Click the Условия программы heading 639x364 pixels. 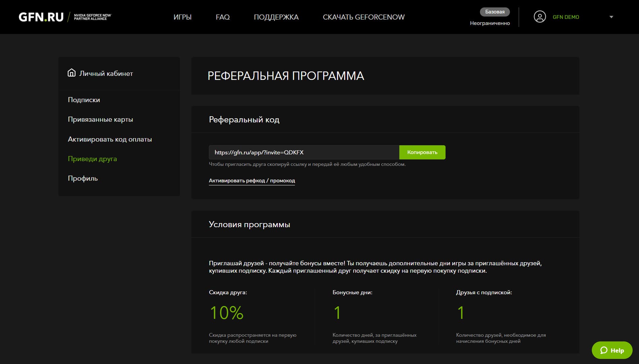pos(249,224)
